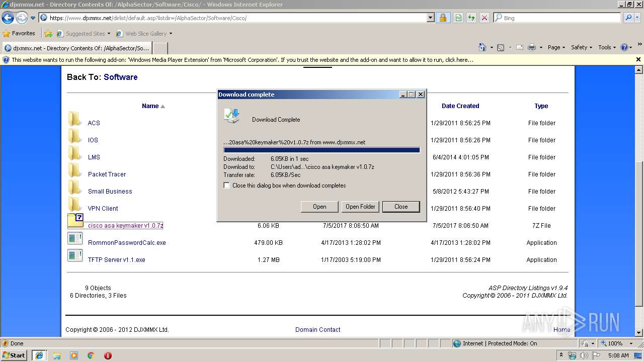Check 'Close this dialog box when download completes'
The width and height of the screenshot is (644, 362).
(x=227, y=186)
